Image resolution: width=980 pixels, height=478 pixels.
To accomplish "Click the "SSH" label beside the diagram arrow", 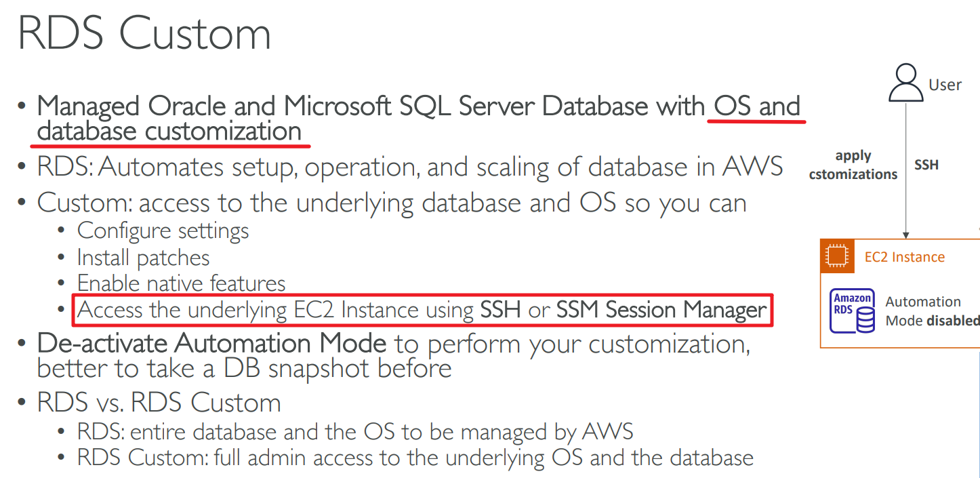I will point(926,165).
